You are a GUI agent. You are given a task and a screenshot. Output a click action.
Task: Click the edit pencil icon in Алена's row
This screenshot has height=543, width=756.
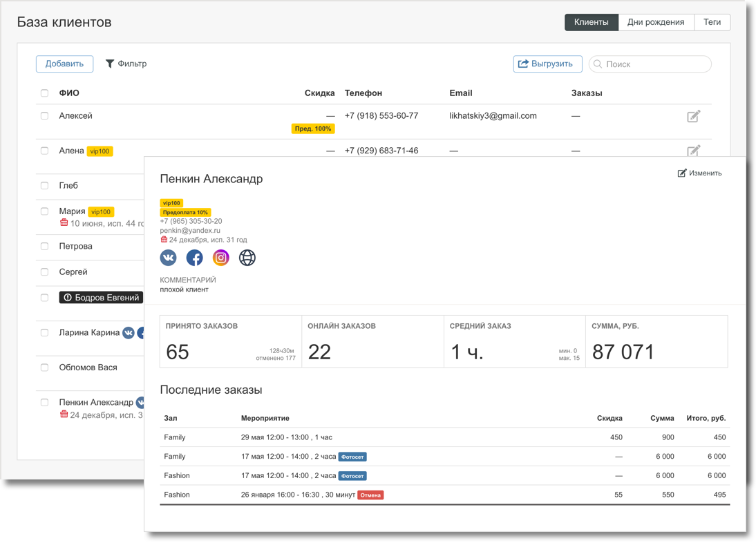pyautogui.click(x=694, y=151)
